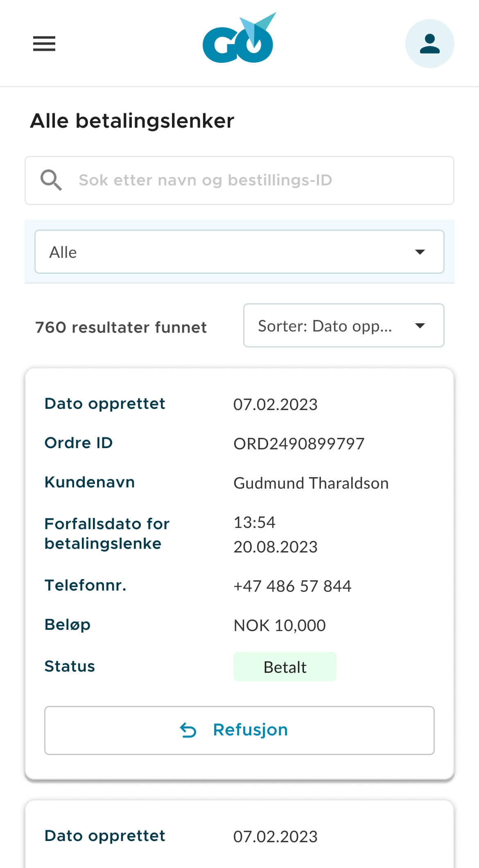479x868 pixels.
Task: Click the arrow in the sort dropdown
Action: point(420,326)
